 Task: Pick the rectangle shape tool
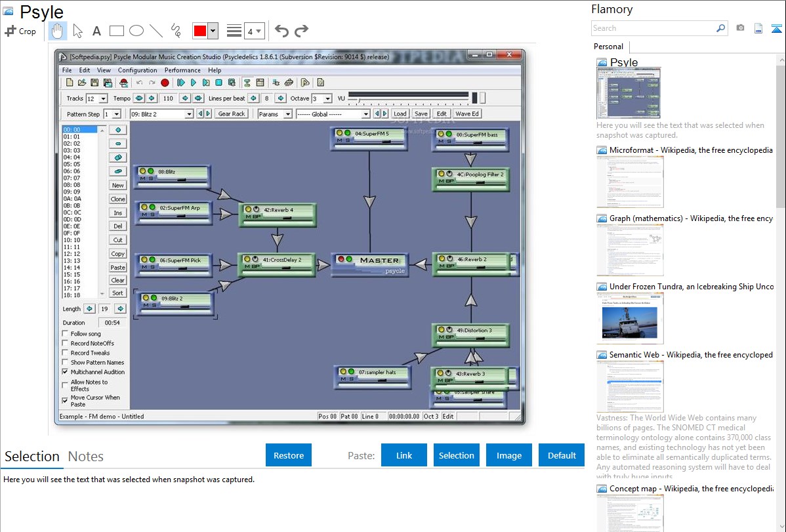click(x=116, y=31)
